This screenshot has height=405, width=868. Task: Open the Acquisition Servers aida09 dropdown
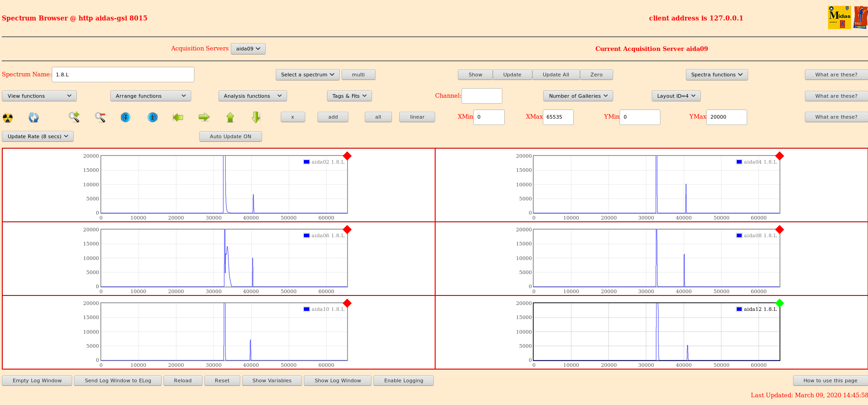coord(248,49)
